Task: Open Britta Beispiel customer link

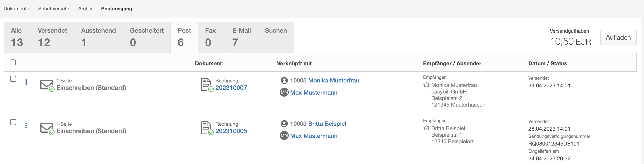Action: pos(327,124)
